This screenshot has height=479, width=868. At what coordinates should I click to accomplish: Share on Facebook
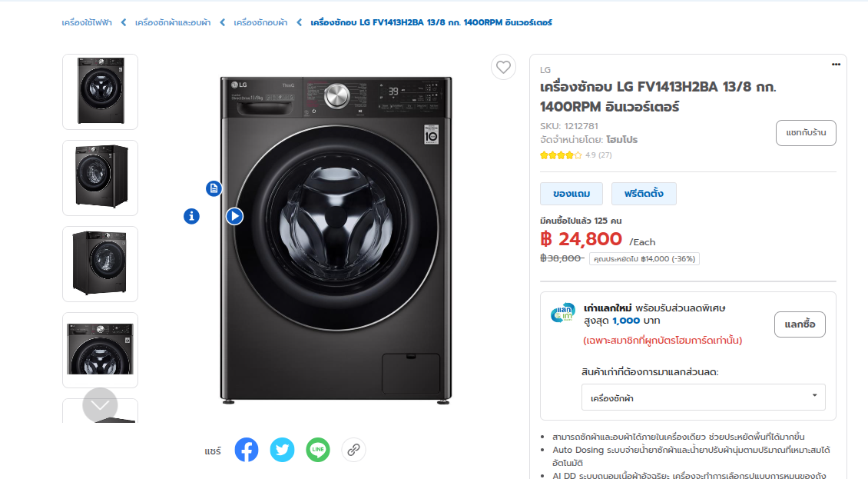tap(247, 450)
